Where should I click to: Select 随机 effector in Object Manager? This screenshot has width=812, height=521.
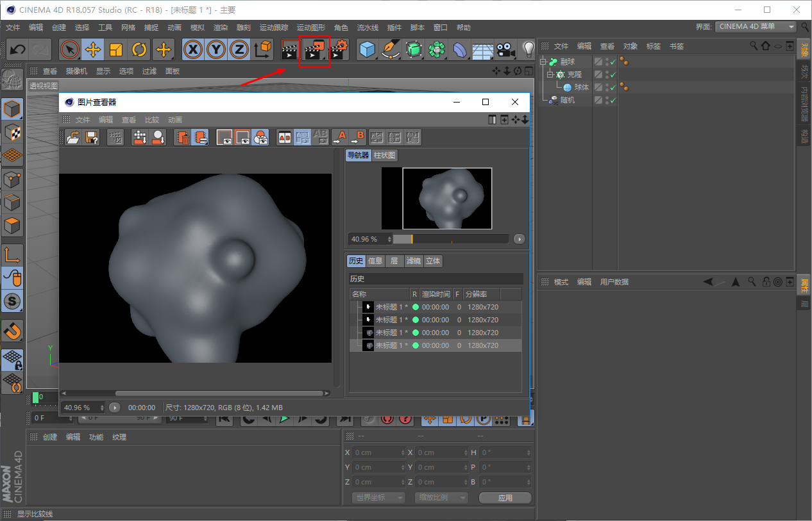click(x=568, y=101)
